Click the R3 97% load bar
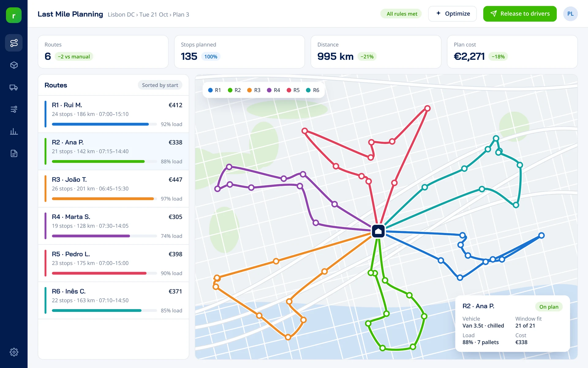Viewport: 588px width, 368px height. (104, 199)
